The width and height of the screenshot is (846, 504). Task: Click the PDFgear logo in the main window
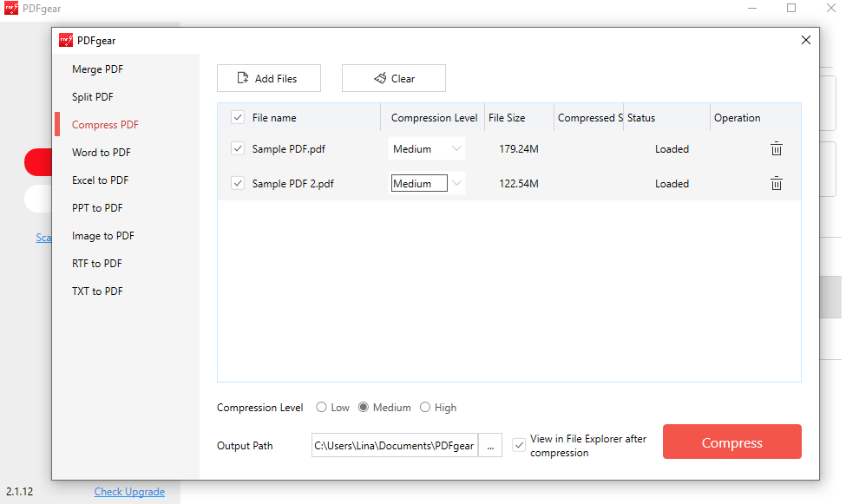(10, 8)
